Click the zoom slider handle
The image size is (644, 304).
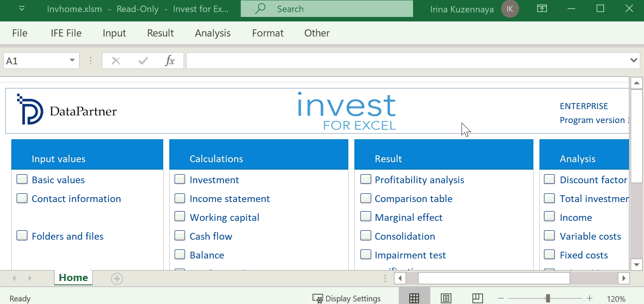[548, 298]
